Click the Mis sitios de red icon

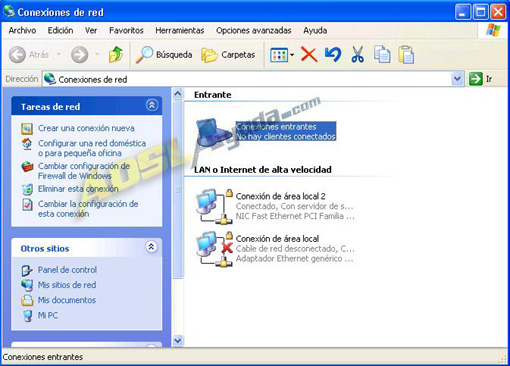[27, 285]
